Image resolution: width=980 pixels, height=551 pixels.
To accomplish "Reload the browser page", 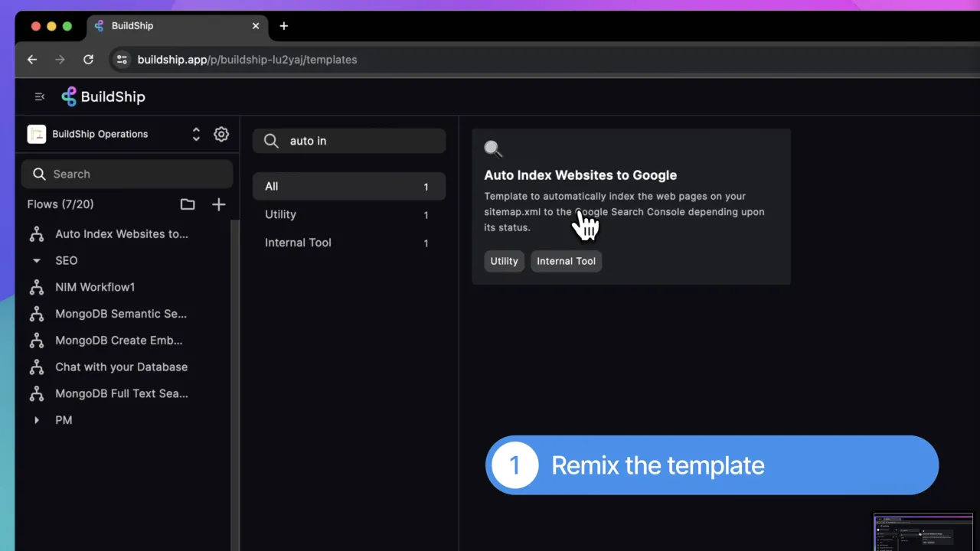I will point(88,60).
